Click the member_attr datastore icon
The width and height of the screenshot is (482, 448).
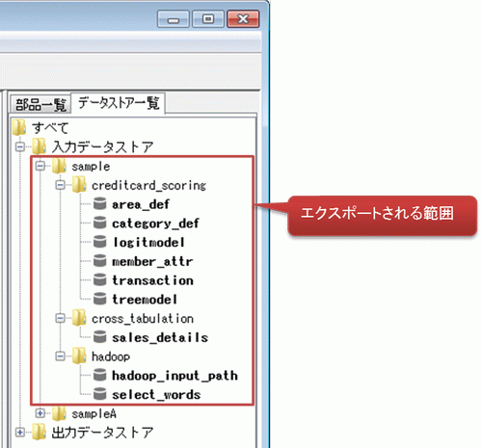(x=99, y=261)
